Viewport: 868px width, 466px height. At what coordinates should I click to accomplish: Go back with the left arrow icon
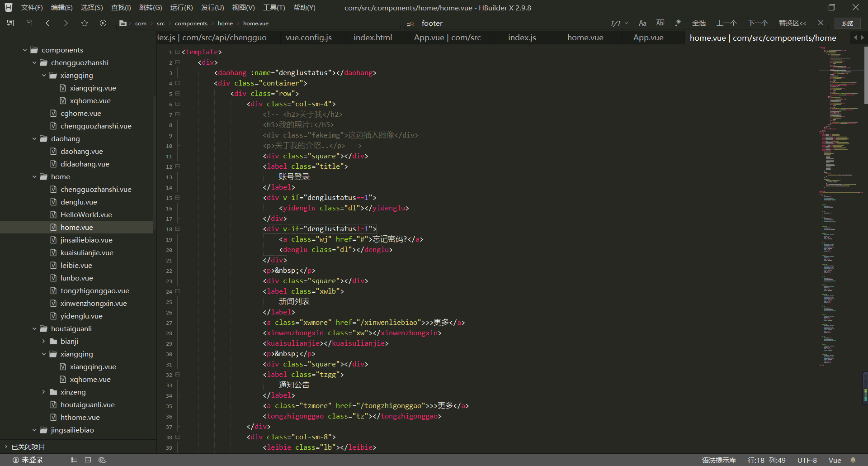click(47, 23)
